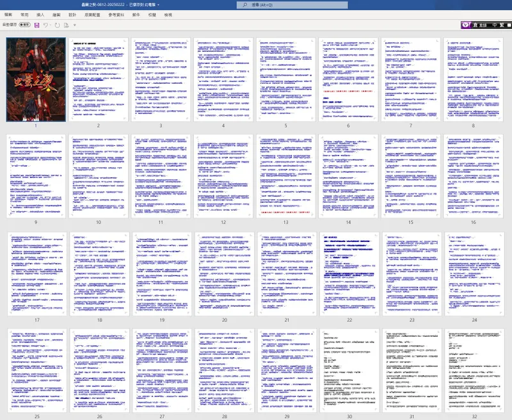The height and width of the screenshot is (420, 512).
Task: Select page 26 thumbnail
Action: point(100,371)
